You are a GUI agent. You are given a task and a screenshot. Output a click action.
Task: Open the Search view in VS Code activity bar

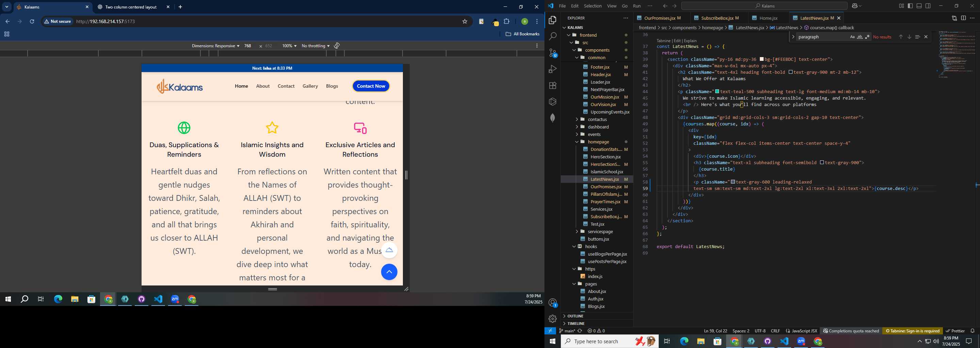552,36
